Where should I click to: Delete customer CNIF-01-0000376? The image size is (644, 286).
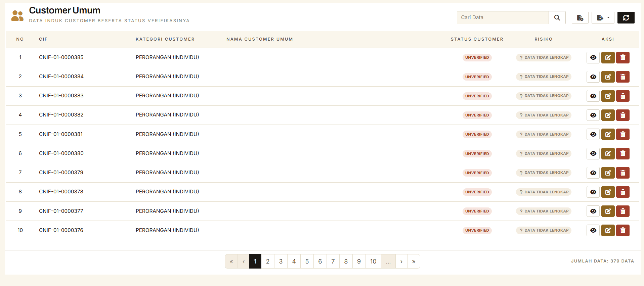623,230
